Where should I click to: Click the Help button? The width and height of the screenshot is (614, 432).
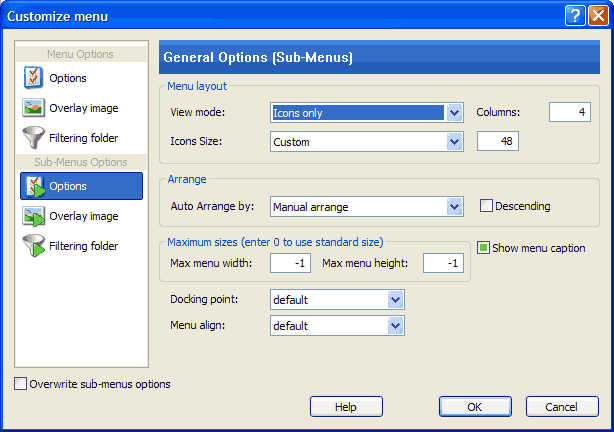346,407
